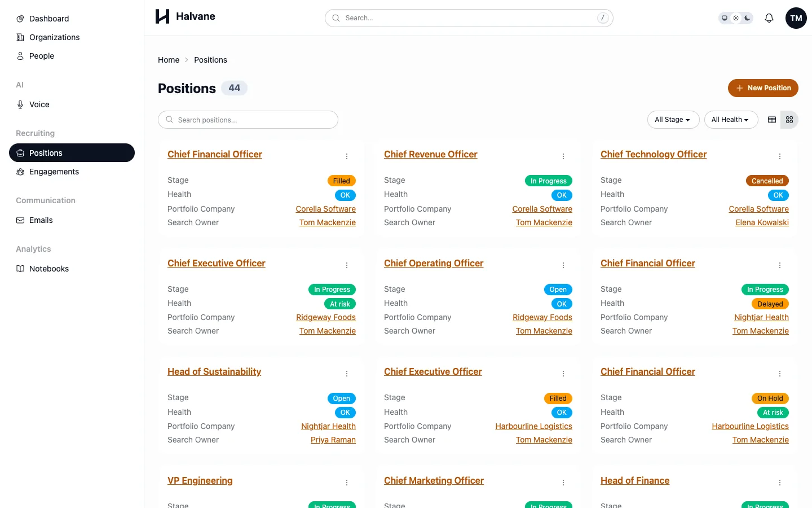Open the Chief Marketing Officer position
The width and height of the screenshot is (812, 508).
434,480
